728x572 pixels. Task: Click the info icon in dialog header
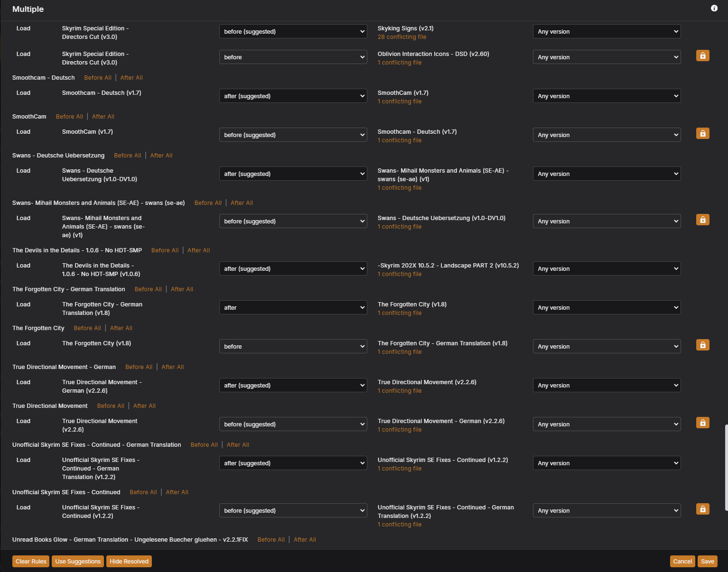(714, 8)
